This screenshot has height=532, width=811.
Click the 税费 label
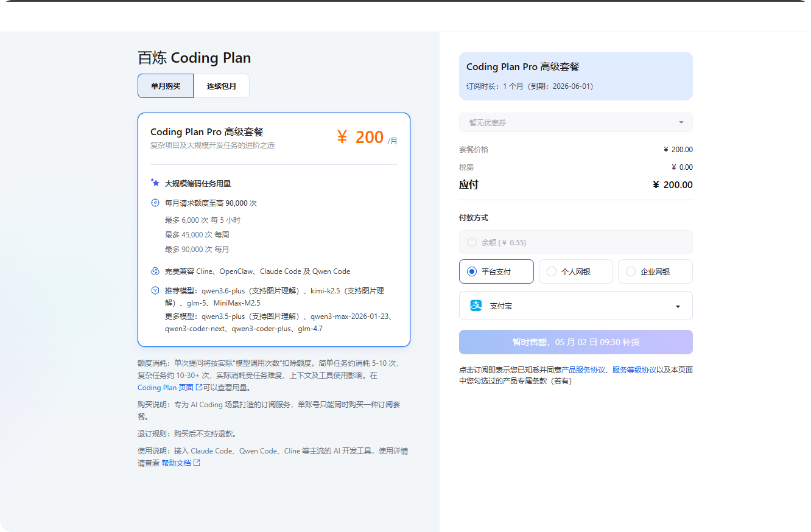point(466,167)
